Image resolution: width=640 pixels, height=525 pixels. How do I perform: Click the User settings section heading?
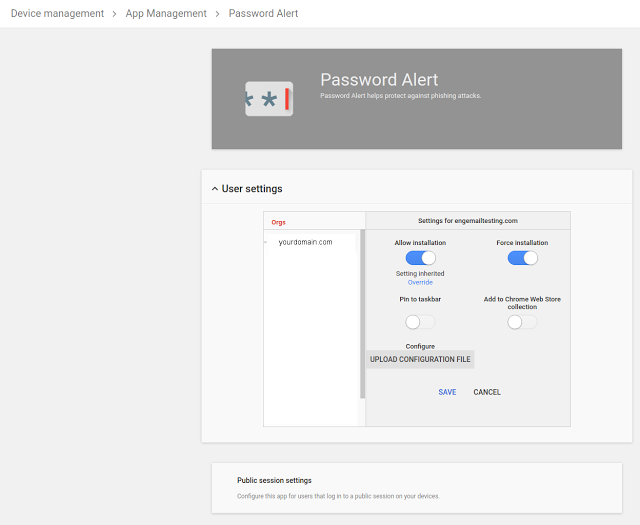point(252,189)
